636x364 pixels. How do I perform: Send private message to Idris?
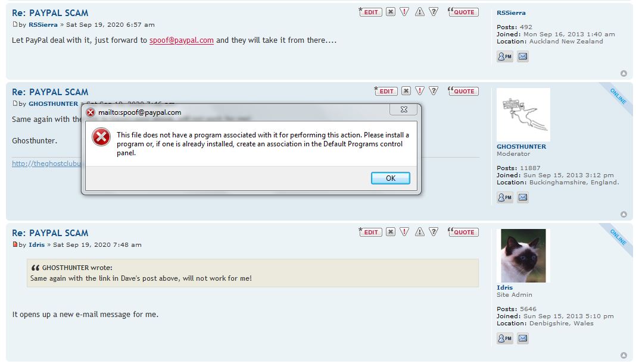pyautogui.click(x=504, y=338)
